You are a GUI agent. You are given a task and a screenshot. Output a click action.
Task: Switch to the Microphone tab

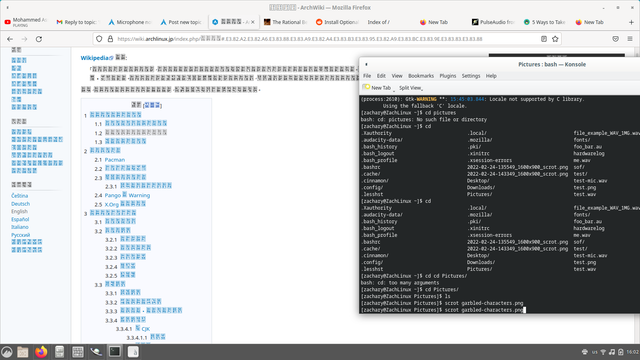click(x=130, y=22)
